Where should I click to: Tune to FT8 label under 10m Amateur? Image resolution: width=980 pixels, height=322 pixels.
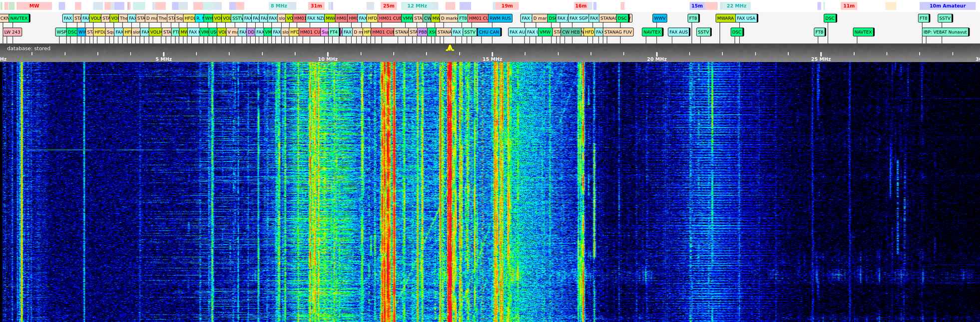point(924,18)
